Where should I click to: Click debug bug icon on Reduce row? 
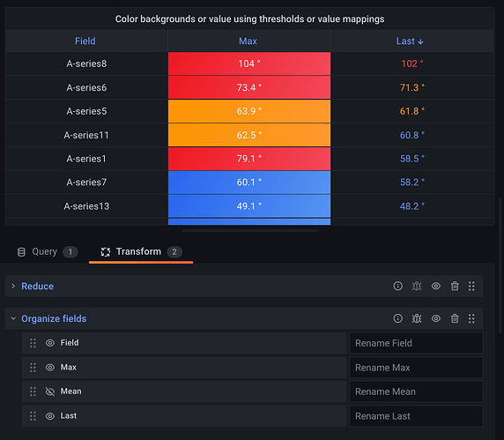417,286
